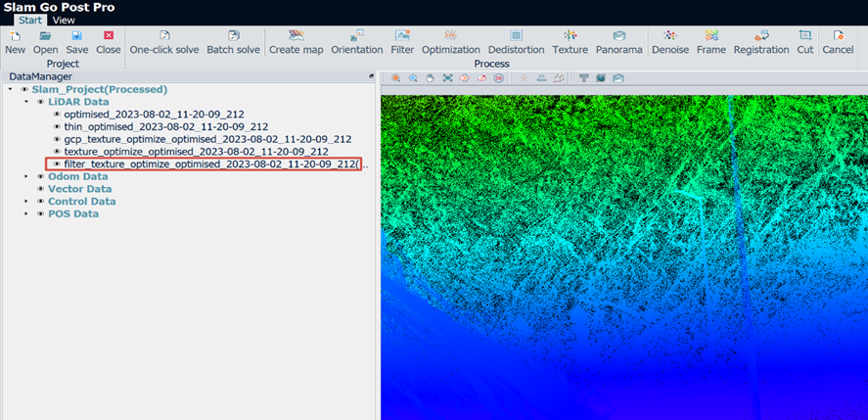Viewport: 868px width, 420px height.
Task: Open the Dedistortion tool
Action: click(516, 43)
